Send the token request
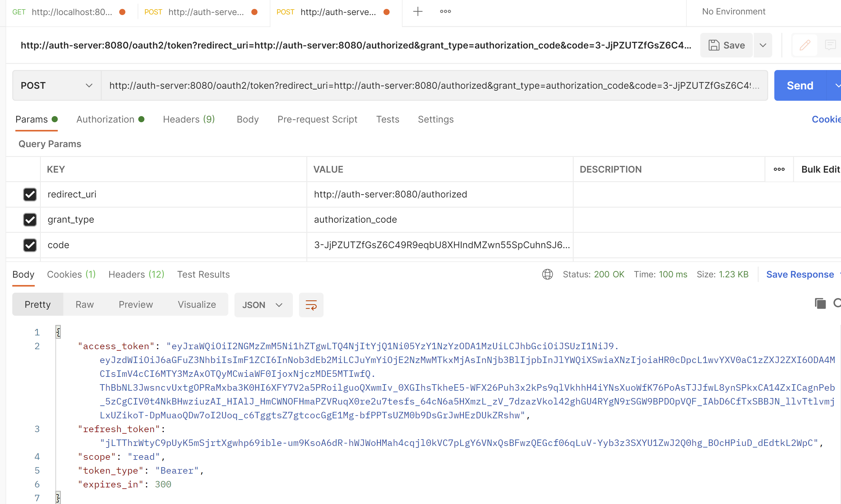Screen dimensions: 841x504 pyautogui.click(x=800, y=86)
